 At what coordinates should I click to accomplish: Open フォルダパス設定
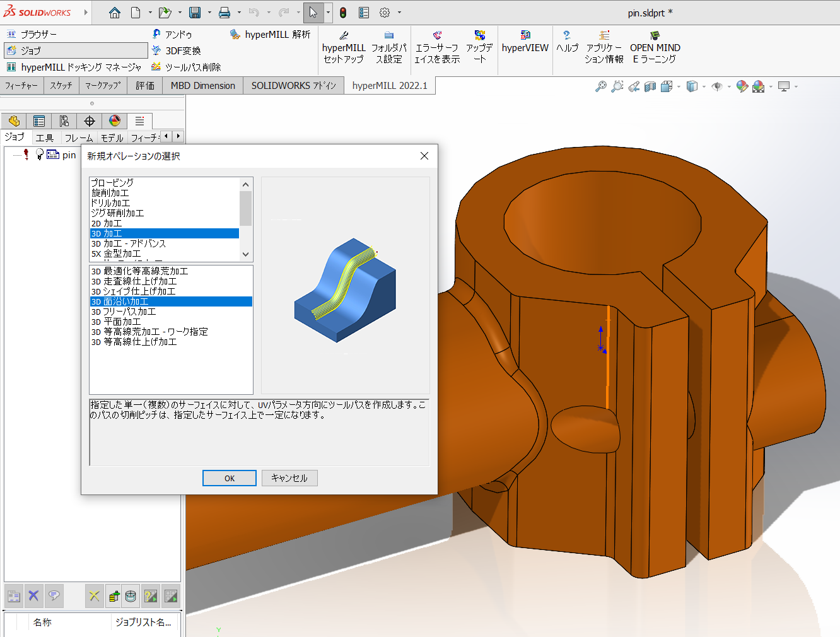tap(388, 49)
